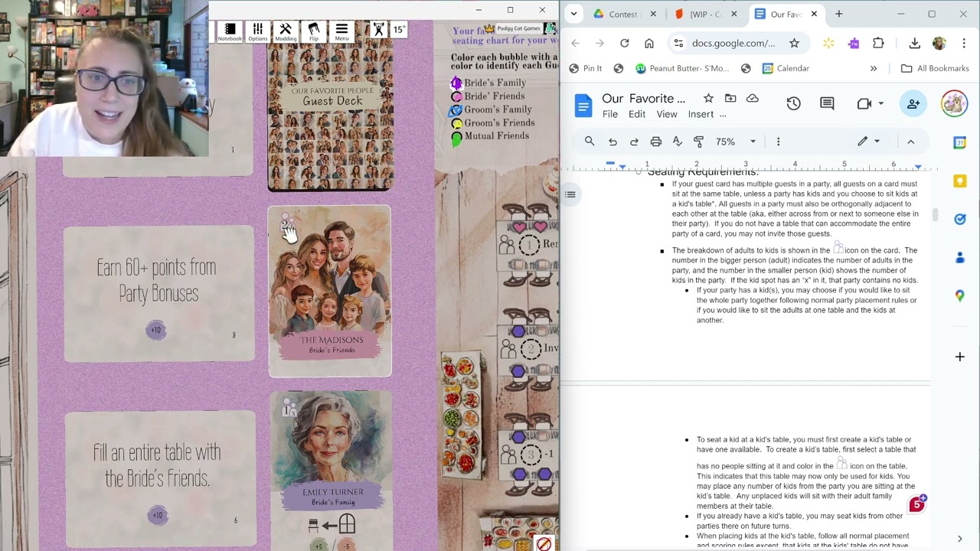Reload the Google Docs page
The image size is (980, 551).
click(625, 43)
